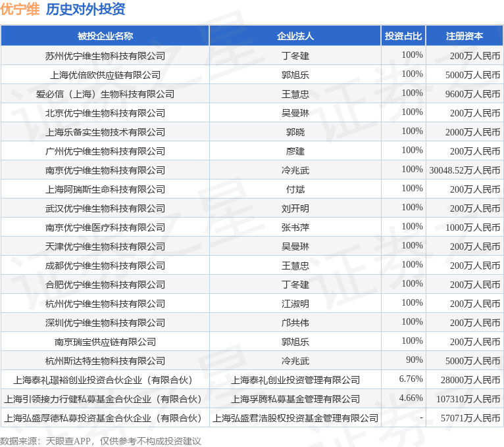Viewport: 504px width, 447px height.
Task: Click registered capital 107310万人民币
Action: point(468,399)
